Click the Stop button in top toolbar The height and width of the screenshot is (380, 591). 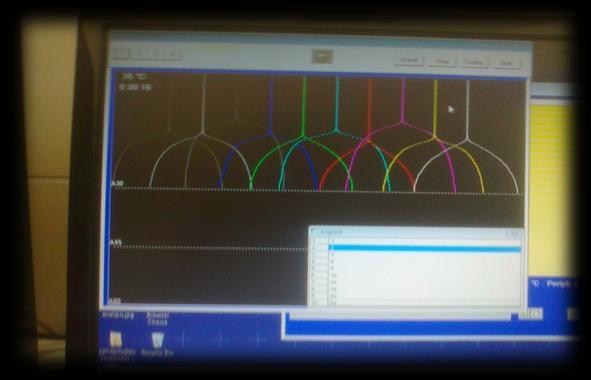point(442,61)
